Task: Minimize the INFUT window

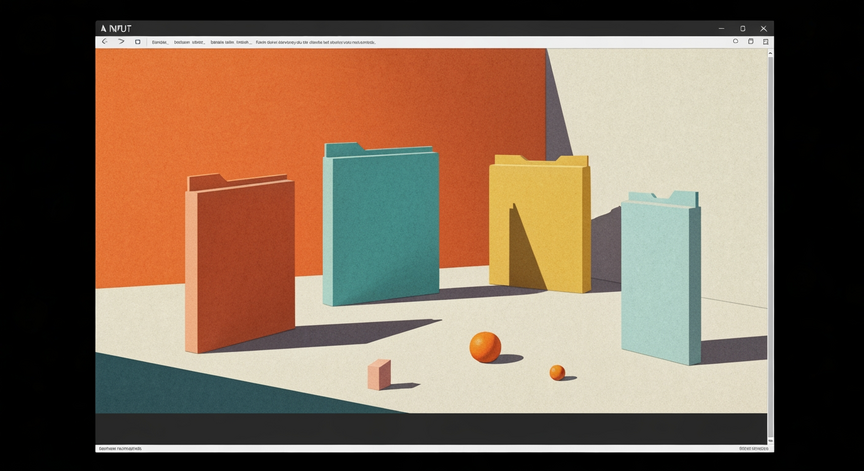Action: coord(721,29)
